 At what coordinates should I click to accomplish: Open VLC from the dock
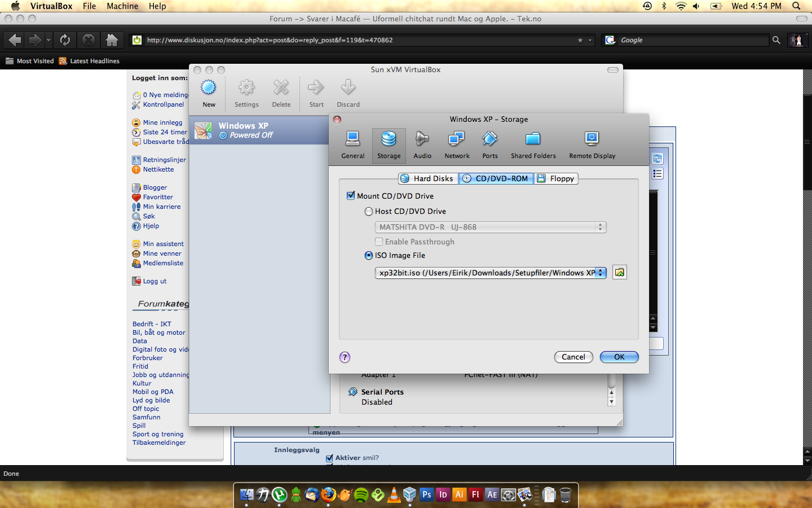point(394,495)
